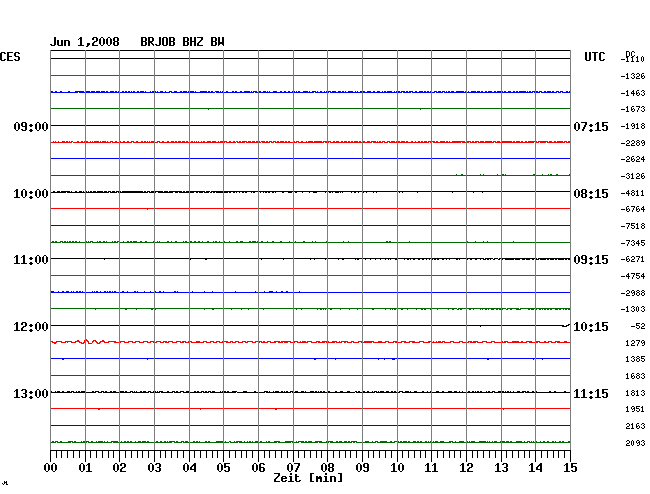The width and height of the screenshot is (650, 494).
Task: Click minute label 07 on the axis
Action: tap(293, 468)
